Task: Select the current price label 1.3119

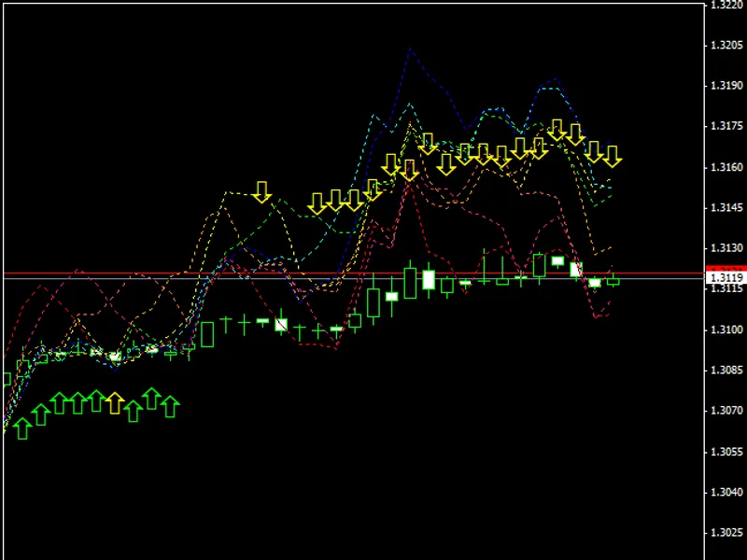Action: tap(726, 277)
